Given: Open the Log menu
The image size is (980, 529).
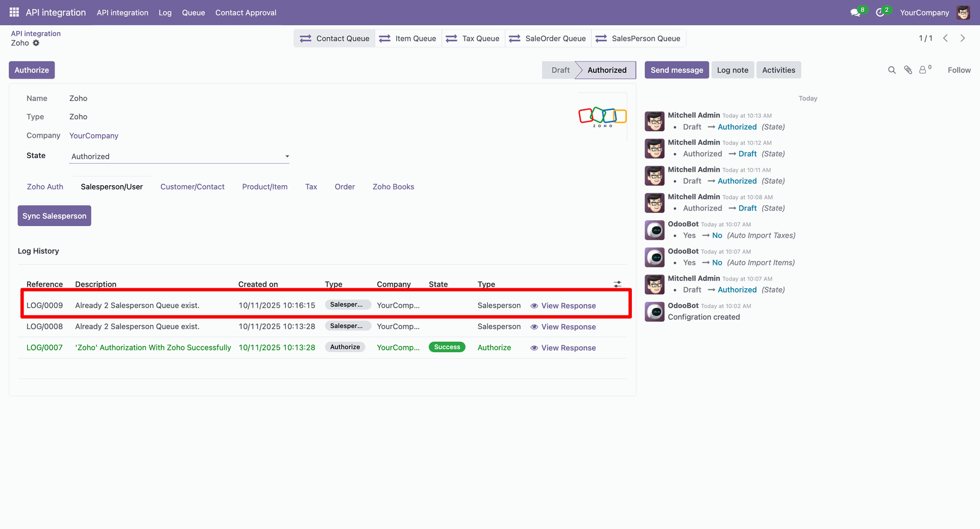Looking at the screenshot, I should click(165, 12).
